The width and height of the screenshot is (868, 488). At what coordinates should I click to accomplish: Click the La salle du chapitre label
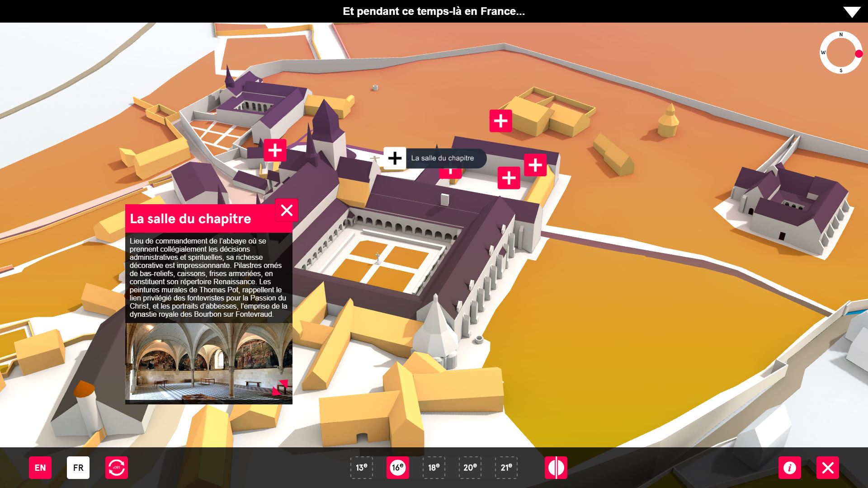[x=443, y=158]
